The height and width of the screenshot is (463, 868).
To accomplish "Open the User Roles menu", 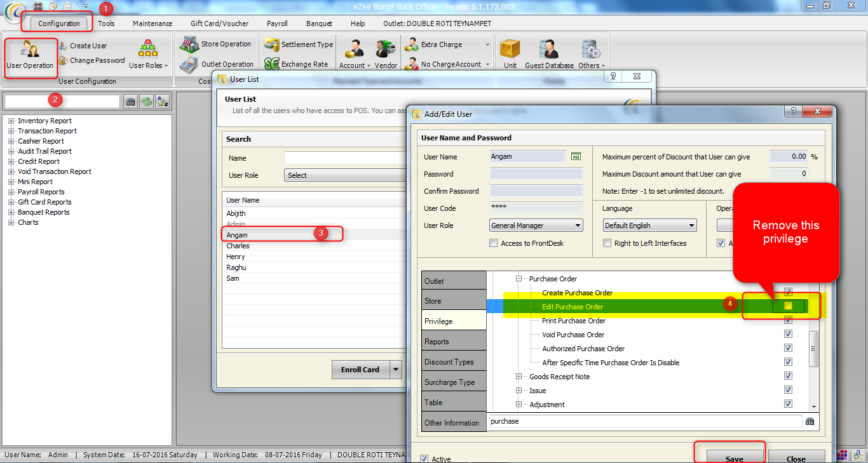I will click(x=148, y=55).
